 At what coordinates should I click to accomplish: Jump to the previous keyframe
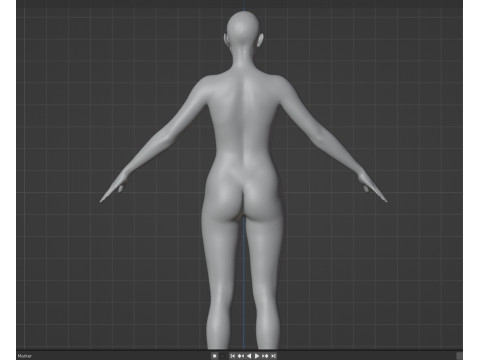[x=241, y=356]
